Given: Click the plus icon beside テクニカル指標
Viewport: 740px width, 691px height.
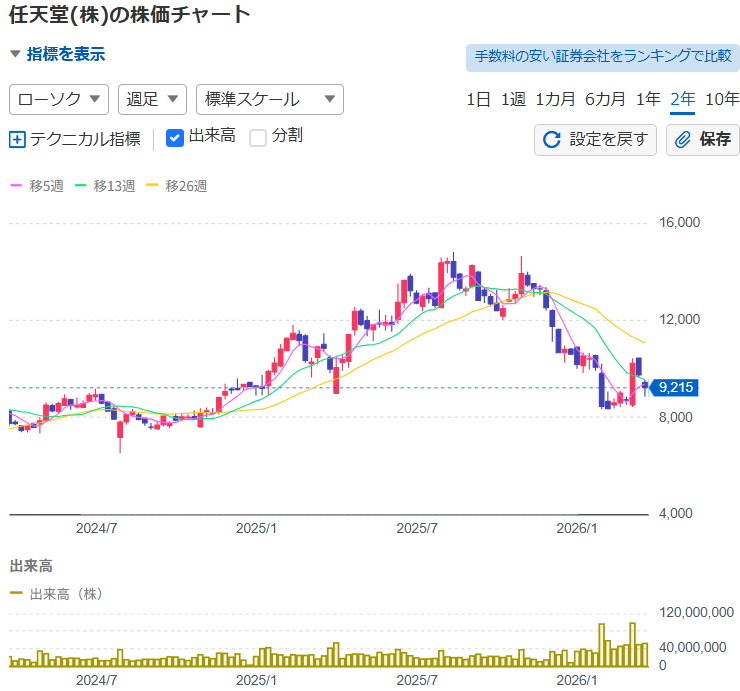Looking at the screenshot, I should pyautogui.click(x=17, y=139).
